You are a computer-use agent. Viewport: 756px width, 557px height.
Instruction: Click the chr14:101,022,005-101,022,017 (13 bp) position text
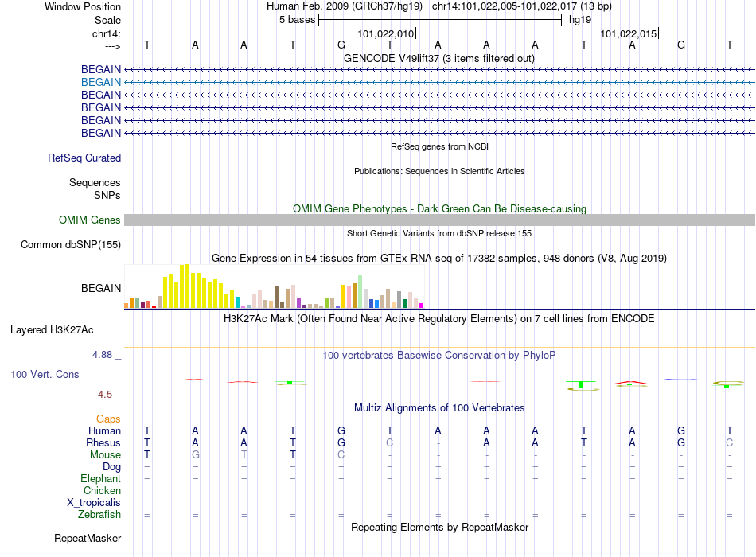click(x=522, y=6)
